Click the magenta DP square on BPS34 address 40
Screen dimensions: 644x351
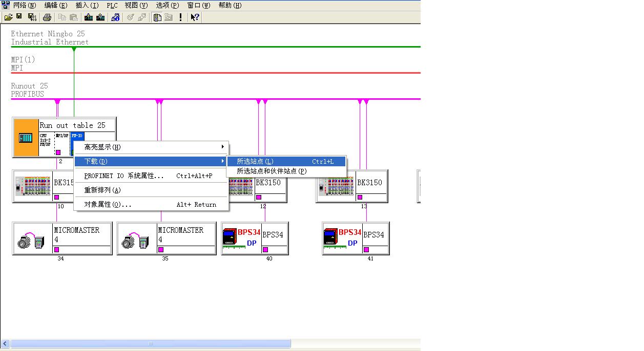[265, 250]
